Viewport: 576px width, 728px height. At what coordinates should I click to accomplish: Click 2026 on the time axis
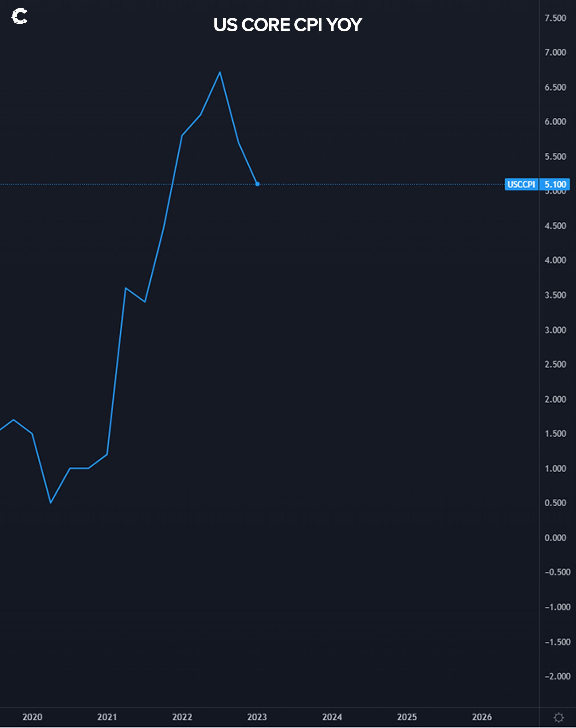point(482,717)
